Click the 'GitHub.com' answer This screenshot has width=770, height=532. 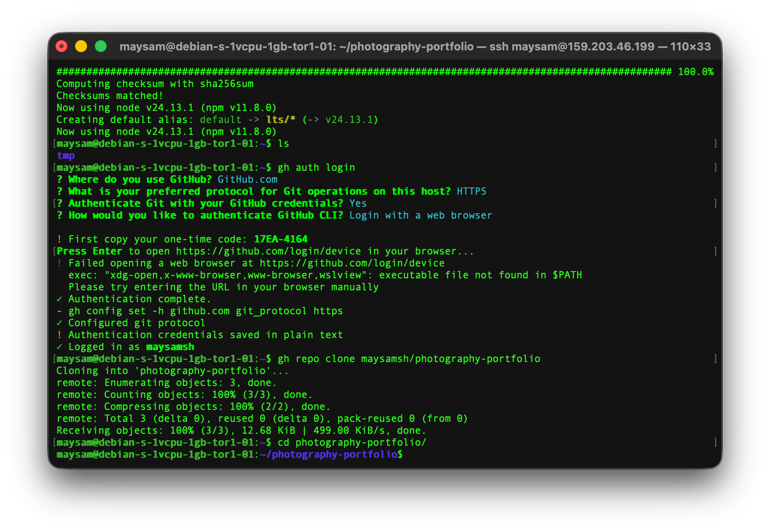pos(248,179)
